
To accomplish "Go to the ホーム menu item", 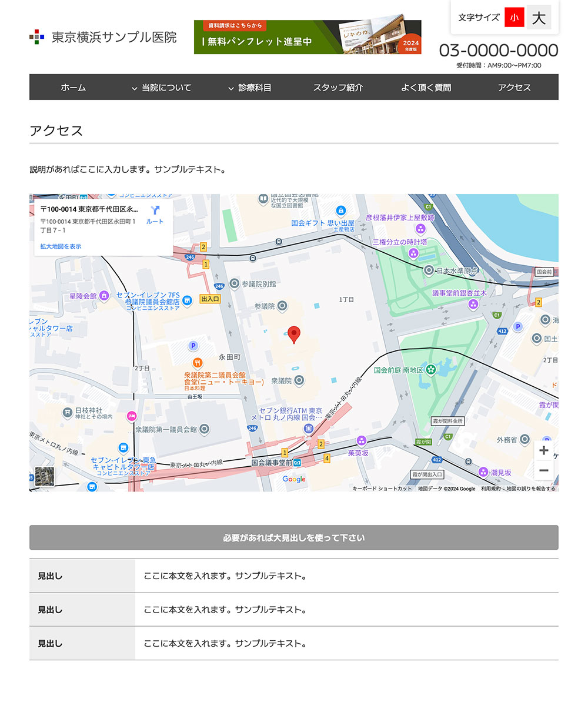I will point(73,88).
